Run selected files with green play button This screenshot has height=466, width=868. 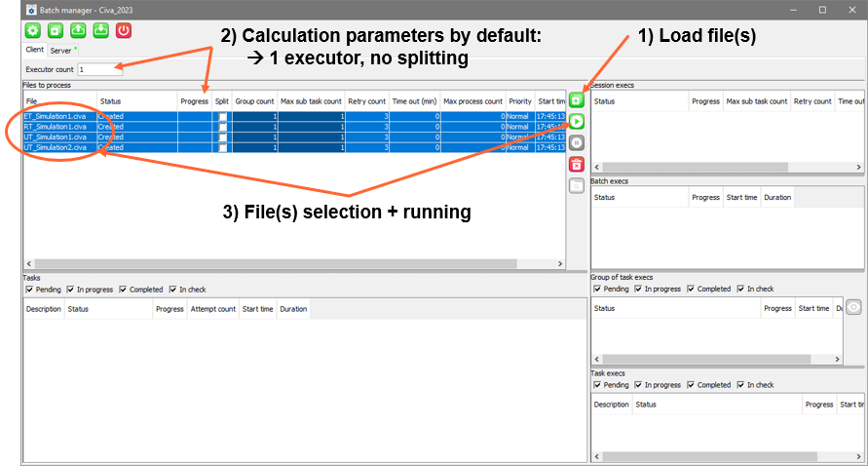(577, 122)
